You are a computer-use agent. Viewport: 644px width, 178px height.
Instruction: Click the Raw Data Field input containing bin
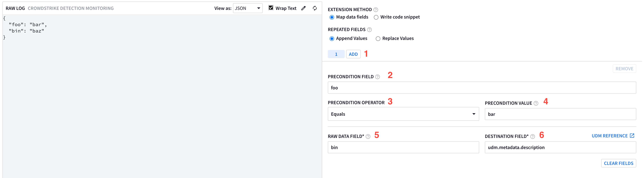[x=403, y=147]
